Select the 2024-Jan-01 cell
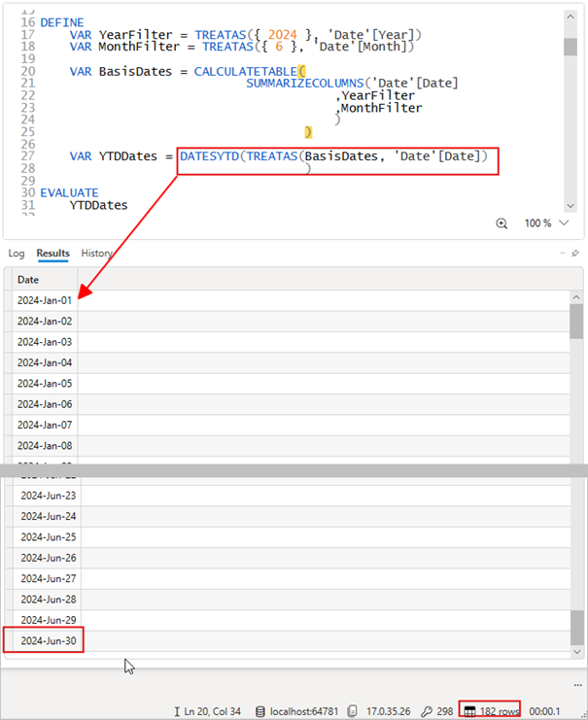588x720 pixels. 45,301
